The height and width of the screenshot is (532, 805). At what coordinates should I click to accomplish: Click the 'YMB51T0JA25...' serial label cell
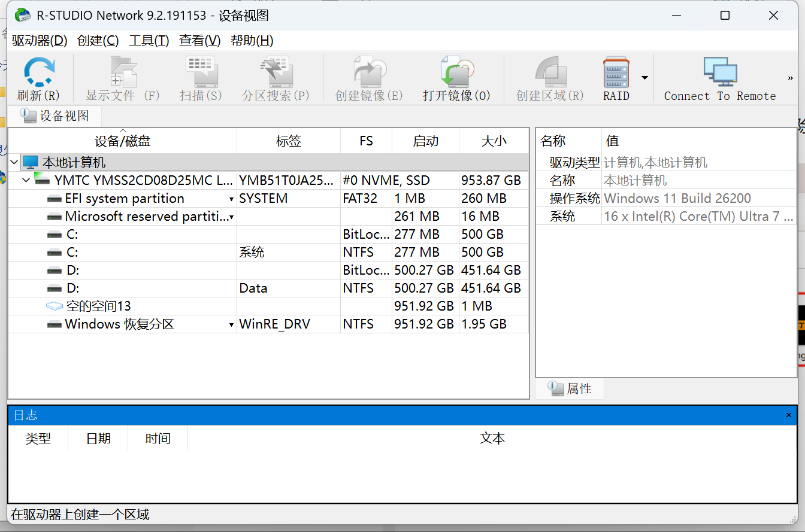[x=287, y=181]
